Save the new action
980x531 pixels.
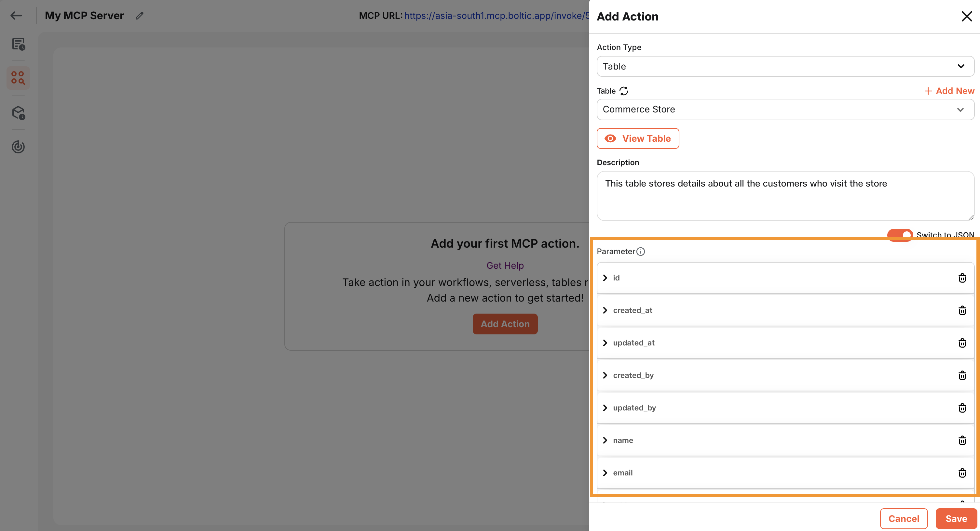click(956, 518)
